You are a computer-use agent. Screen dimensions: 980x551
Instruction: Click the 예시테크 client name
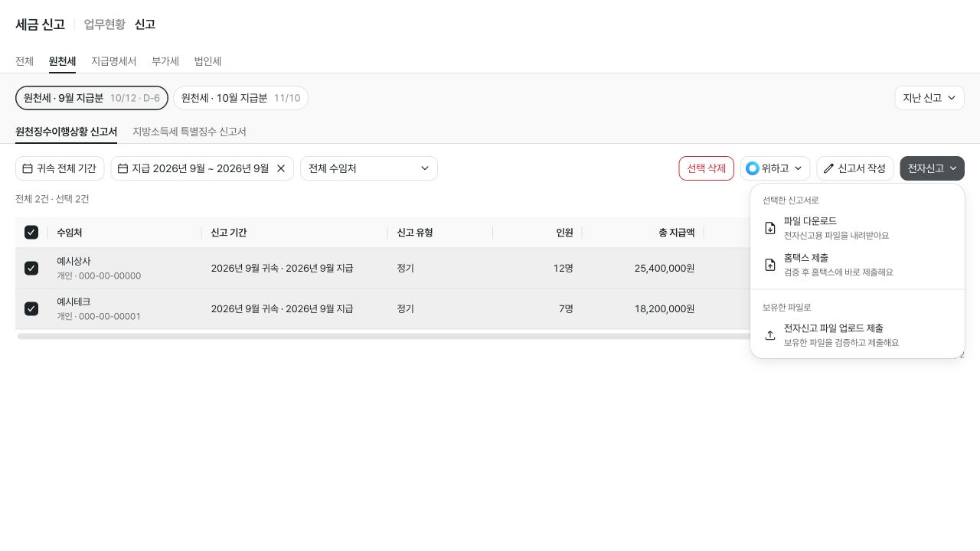[73, 302]
